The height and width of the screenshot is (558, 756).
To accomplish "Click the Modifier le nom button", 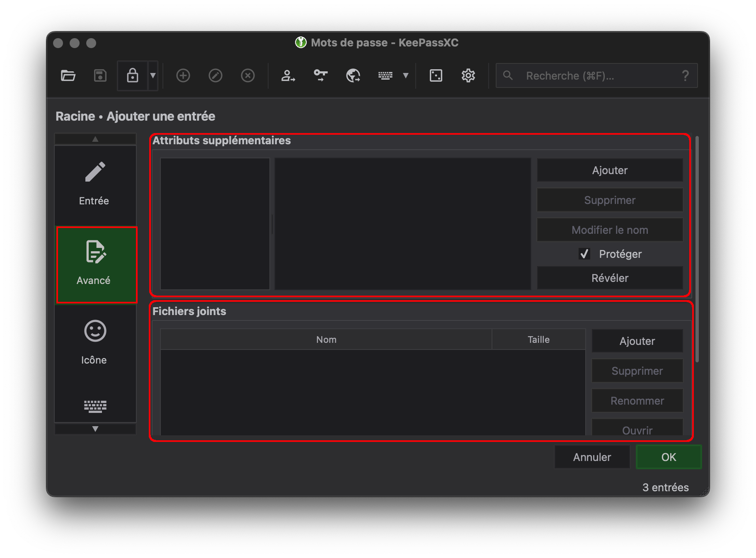I will click(x=610, y=230).
